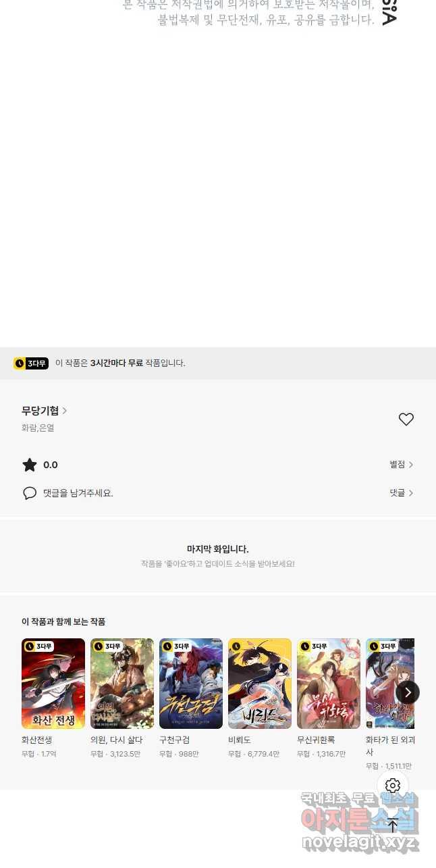
Task: Click the 비뢰도 title link
Action: click(240, 740)
